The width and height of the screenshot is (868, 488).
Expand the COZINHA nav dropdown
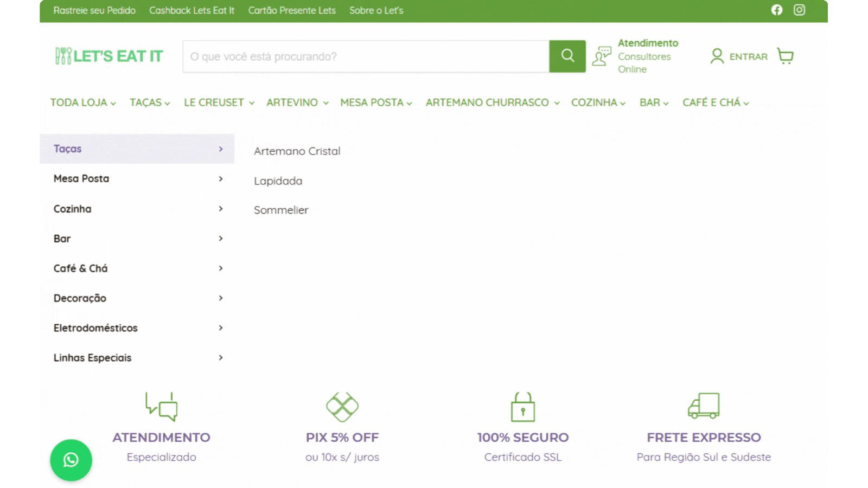point(598,102)
